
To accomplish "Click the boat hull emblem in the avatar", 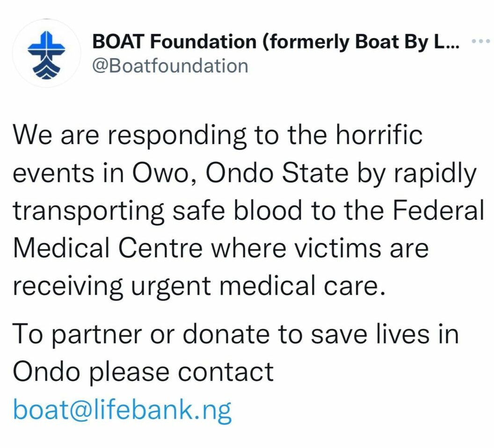I will [46, 69].
